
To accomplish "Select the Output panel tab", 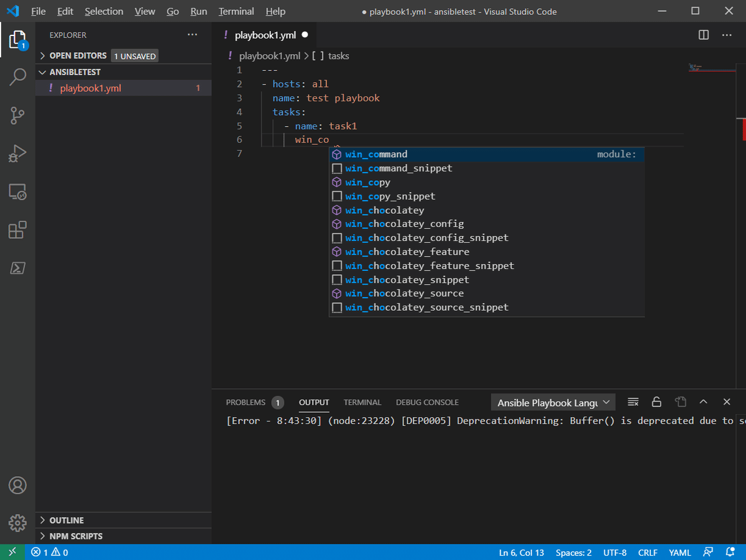I will point(314,402).
